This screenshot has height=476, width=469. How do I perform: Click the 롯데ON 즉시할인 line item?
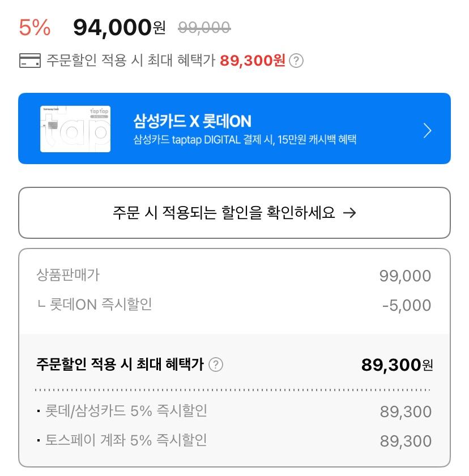pos(95,305)
